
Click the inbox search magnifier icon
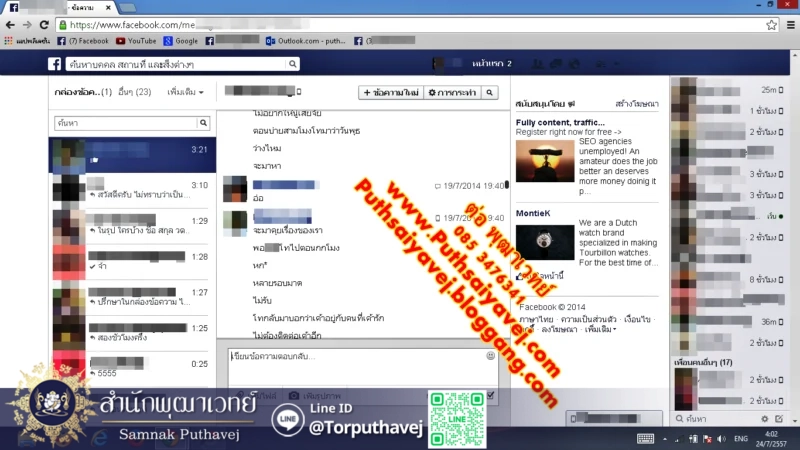tap(203, 123)
